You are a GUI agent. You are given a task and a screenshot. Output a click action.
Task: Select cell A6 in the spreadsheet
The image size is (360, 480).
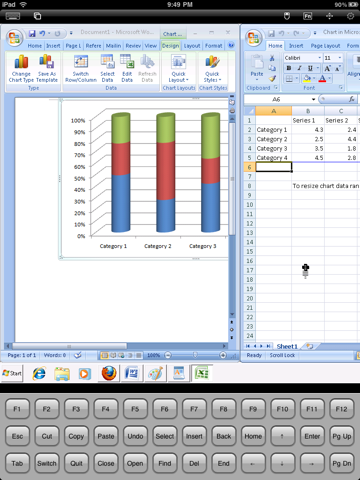tap(274, 167)
